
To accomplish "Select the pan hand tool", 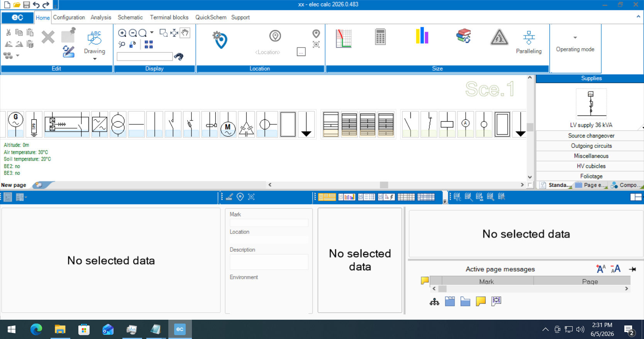I will (x=185, y=33).
